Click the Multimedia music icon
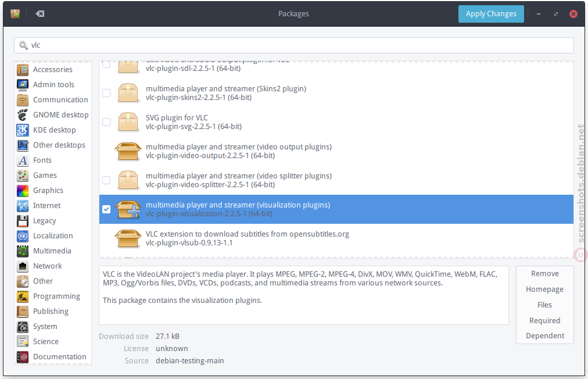 pos(23,251)
